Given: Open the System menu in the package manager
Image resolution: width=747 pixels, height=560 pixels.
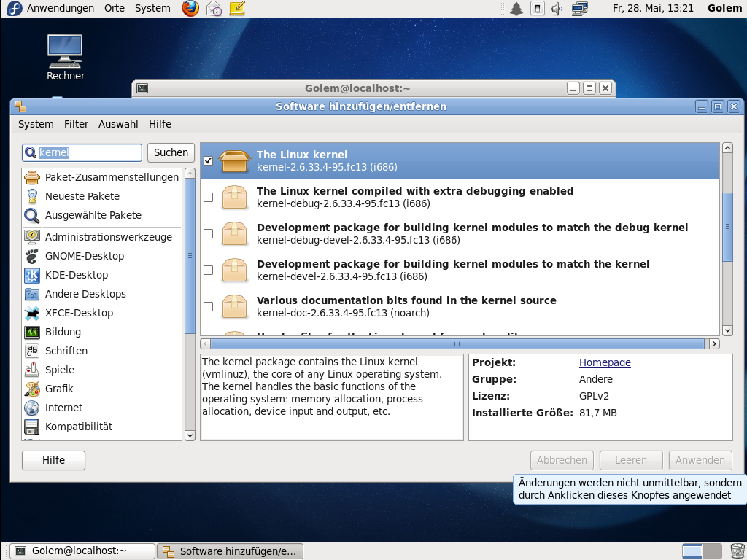Looking at the screenshot, I should tap(36, 124).
